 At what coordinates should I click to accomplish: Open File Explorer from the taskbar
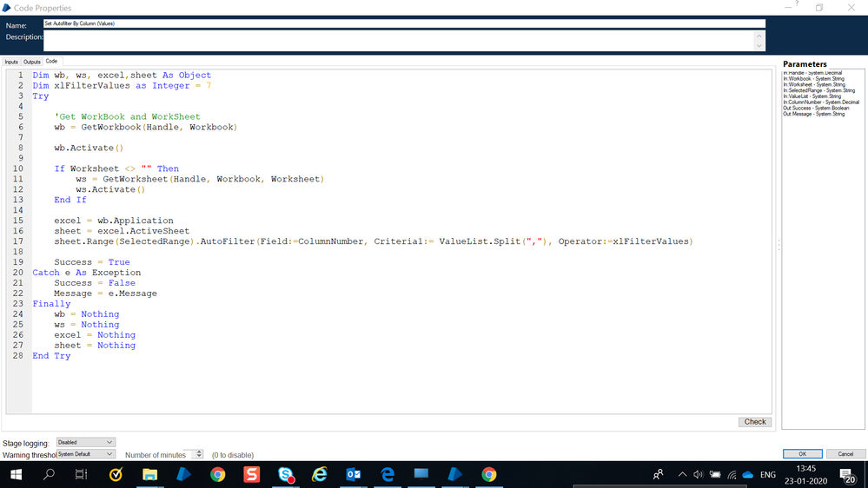(x=149, y=474)
